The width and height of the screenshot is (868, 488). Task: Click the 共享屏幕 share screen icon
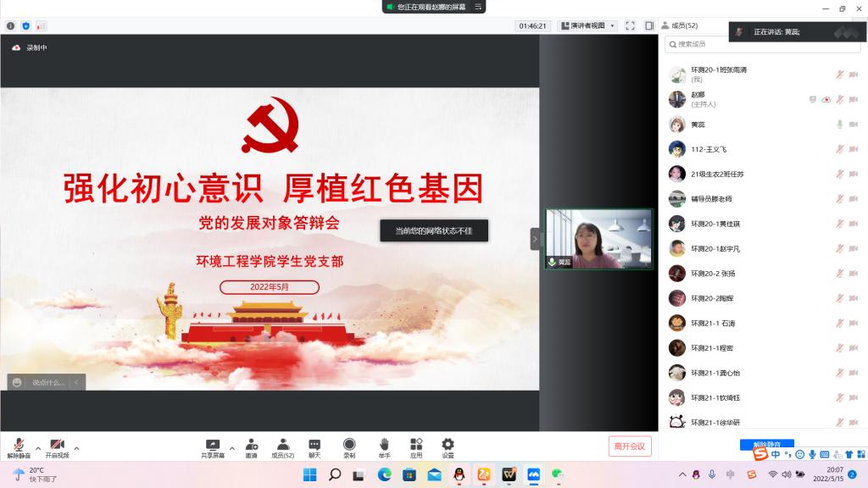pyautogui.click(x=213, y=445)
